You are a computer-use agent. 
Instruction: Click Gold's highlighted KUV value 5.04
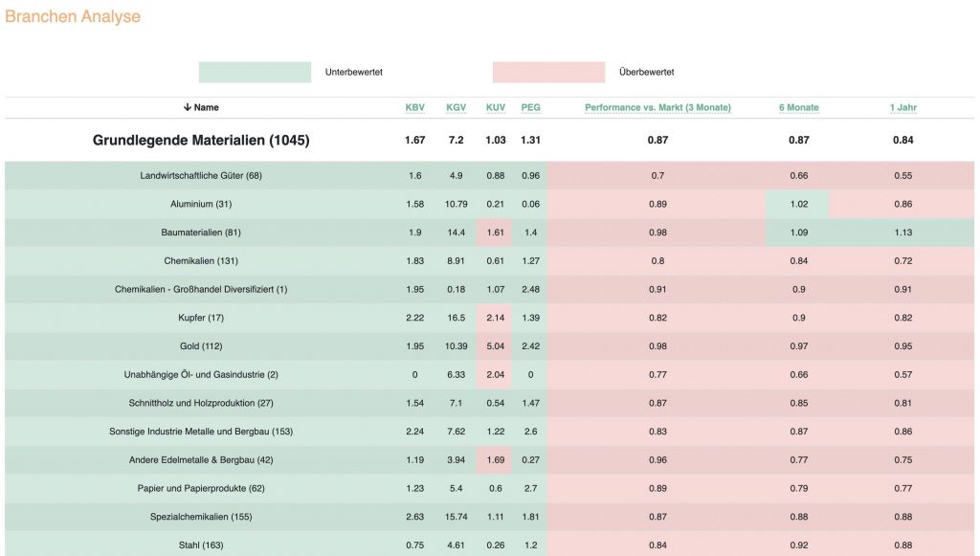pyautogui.click(x=495, y=346)
